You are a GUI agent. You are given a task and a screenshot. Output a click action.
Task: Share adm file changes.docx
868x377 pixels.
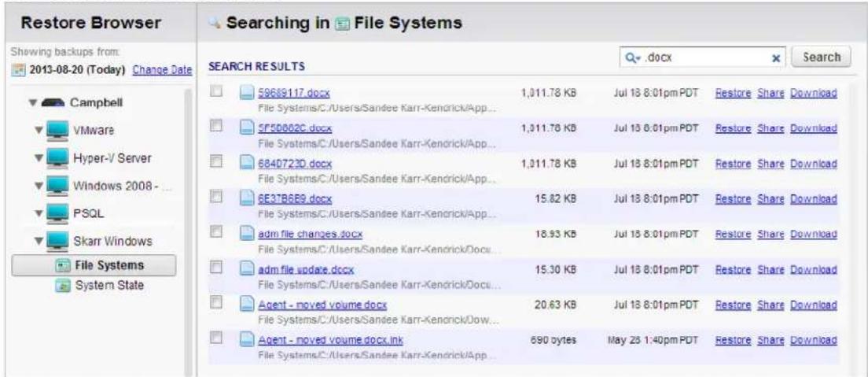771,235
